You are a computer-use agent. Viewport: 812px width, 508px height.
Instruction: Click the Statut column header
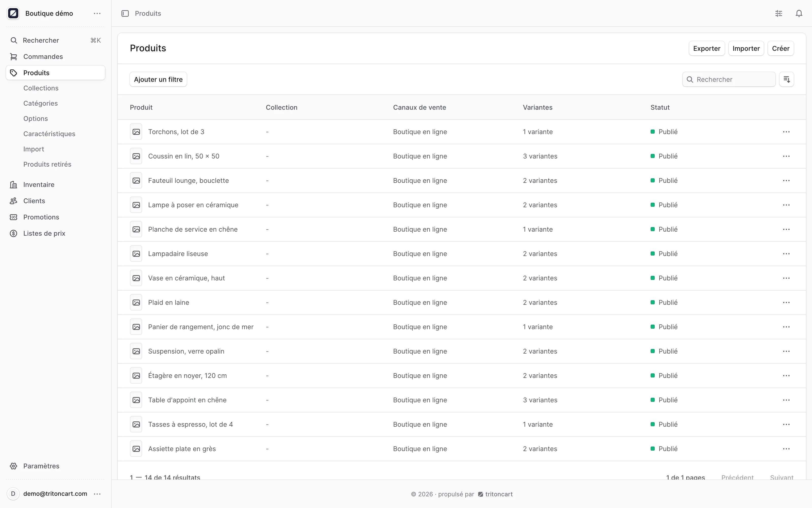[660, 107]
